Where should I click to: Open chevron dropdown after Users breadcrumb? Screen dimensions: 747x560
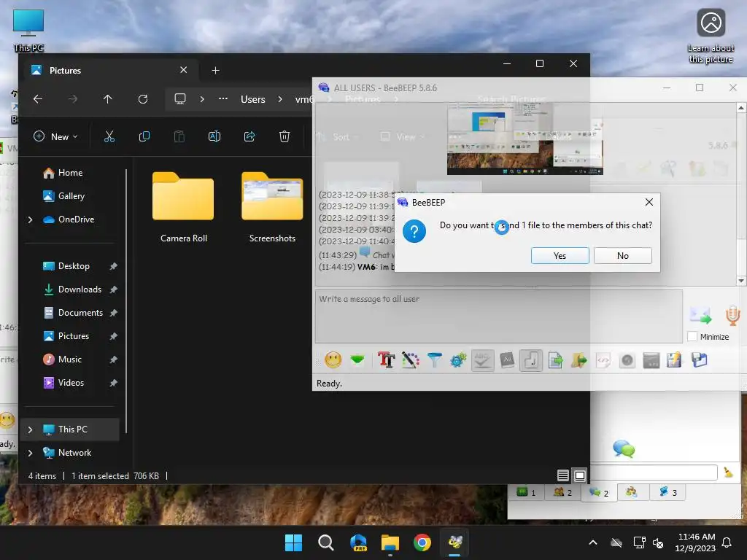[x=280, y=99]
